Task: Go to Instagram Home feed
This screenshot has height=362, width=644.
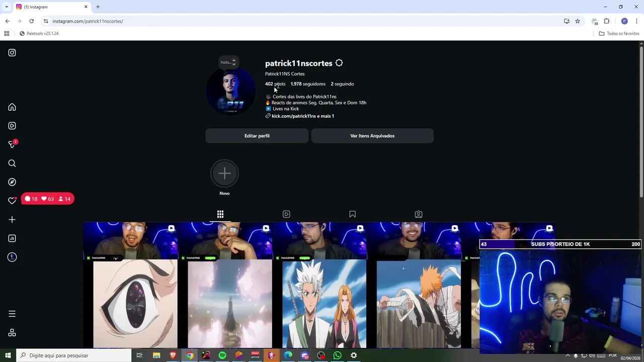Action: 12,107
